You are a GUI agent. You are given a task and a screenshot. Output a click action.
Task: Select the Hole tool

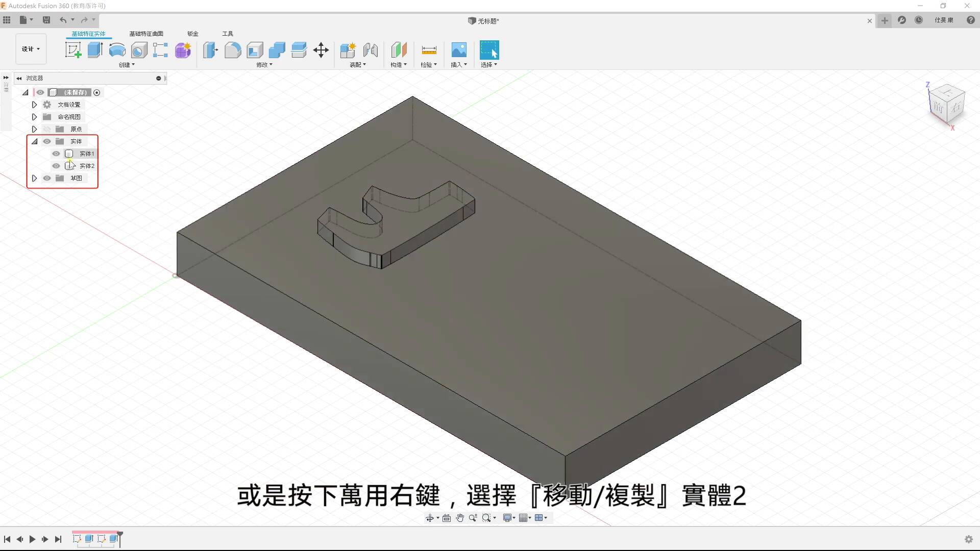click(139, 50)
